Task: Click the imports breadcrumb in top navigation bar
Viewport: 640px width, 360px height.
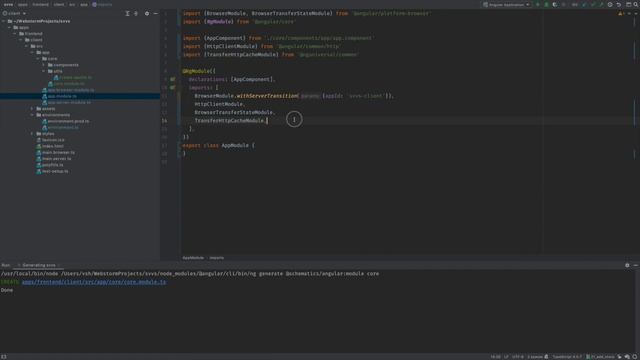Action: click(x=102, y=4)
